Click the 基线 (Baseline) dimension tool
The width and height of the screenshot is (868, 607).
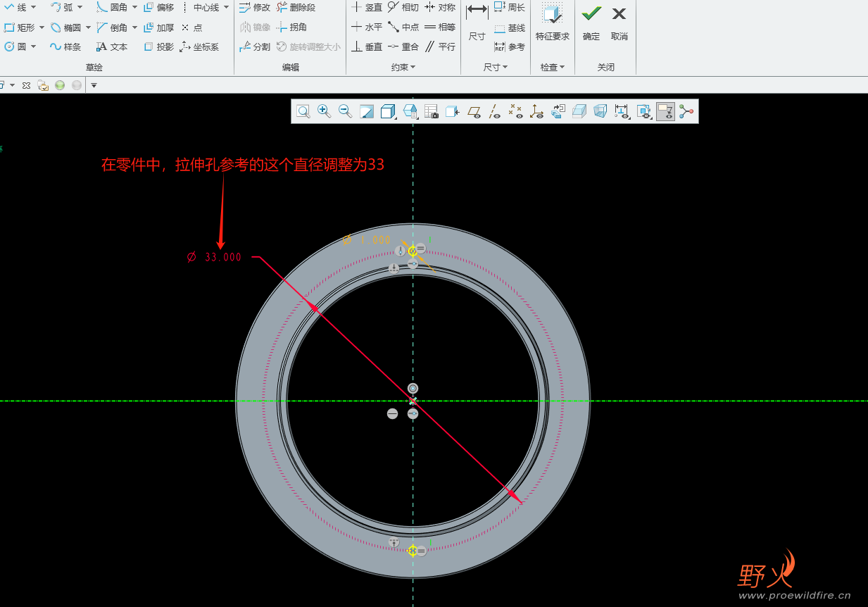510,27
